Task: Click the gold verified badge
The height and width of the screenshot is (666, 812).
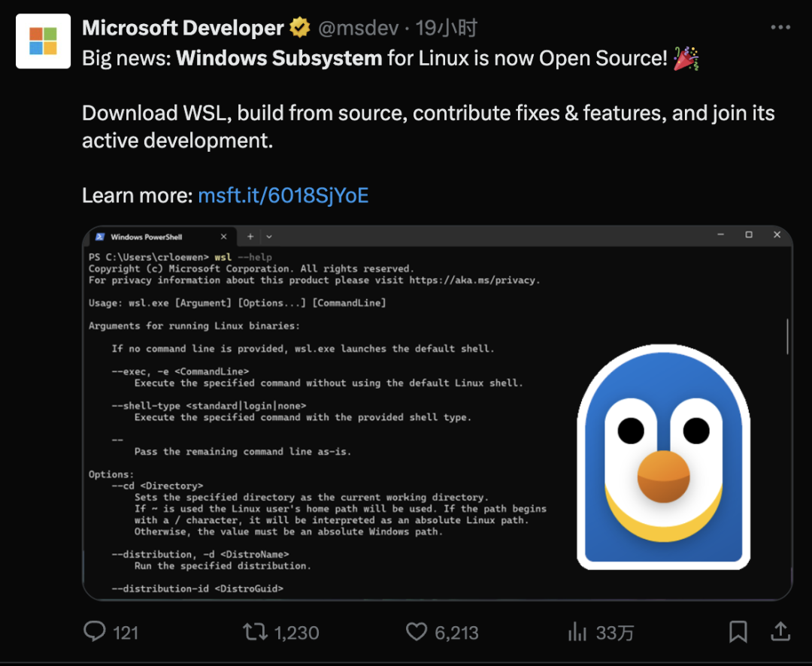Action: coord(300,29)
